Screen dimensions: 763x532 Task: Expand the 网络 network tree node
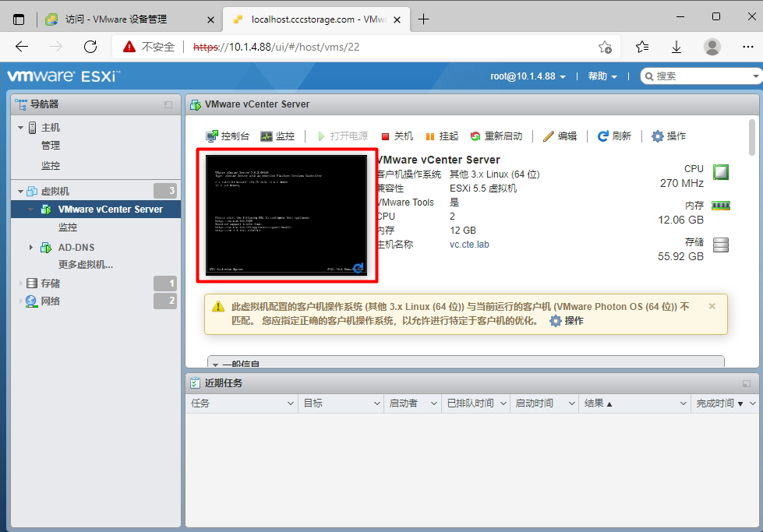point(20,301)
